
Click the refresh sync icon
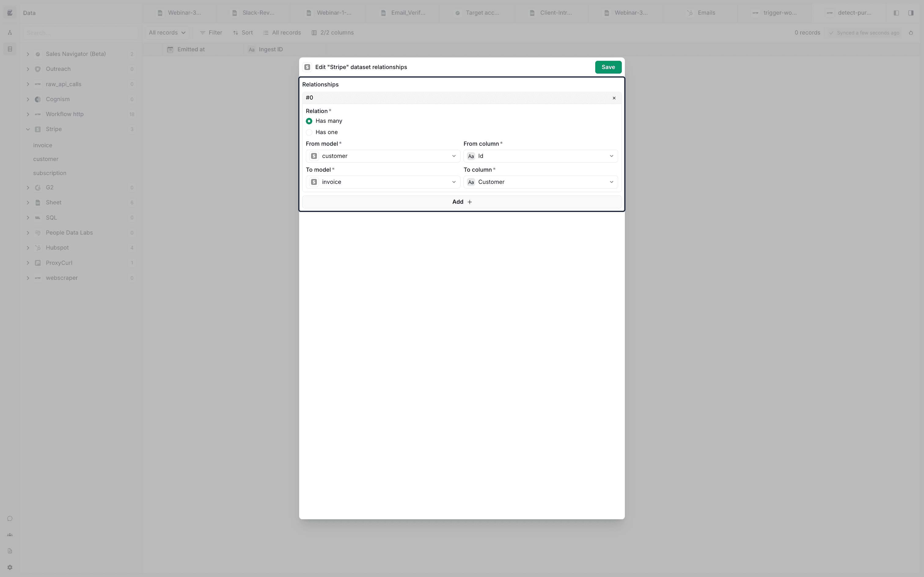(x=911, y=33)
